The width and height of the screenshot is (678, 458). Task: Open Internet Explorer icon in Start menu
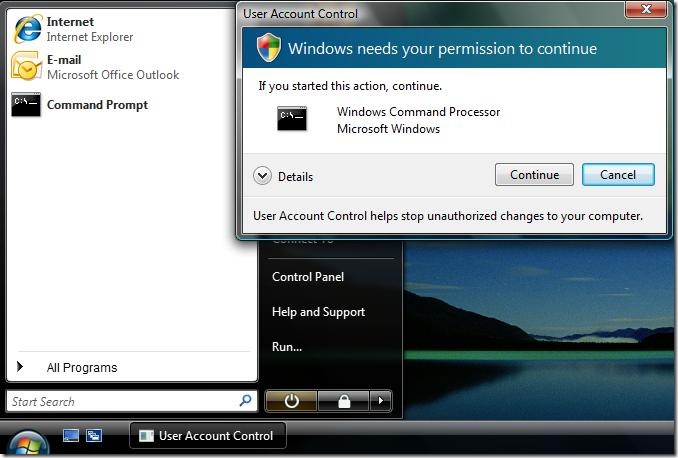[28, 29]
